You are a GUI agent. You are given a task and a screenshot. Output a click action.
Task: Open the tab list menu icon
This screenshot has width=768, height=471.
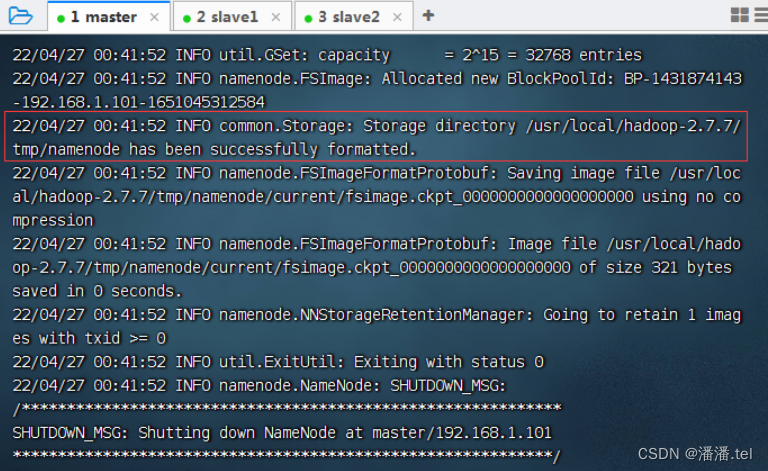pos(762,15)
